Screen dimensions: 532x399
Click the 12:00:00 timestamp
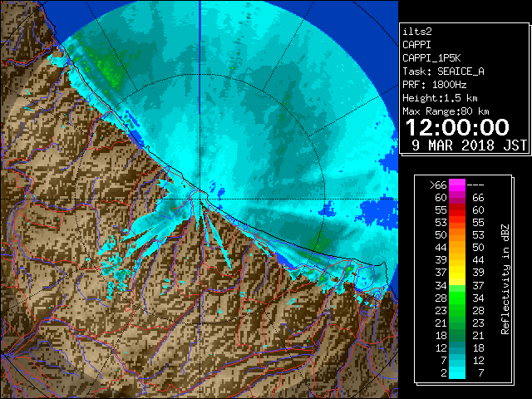click(x=457, y=127)
